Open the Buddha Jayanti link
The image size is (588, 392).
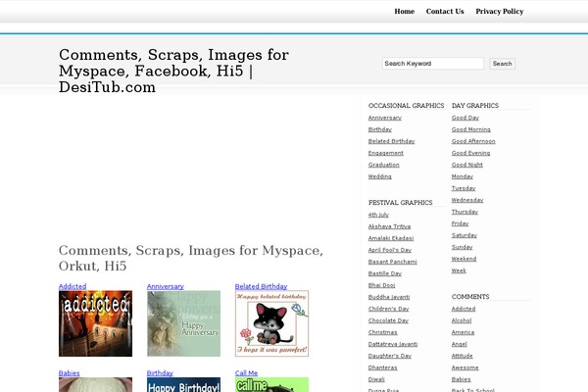pos(389,297)
